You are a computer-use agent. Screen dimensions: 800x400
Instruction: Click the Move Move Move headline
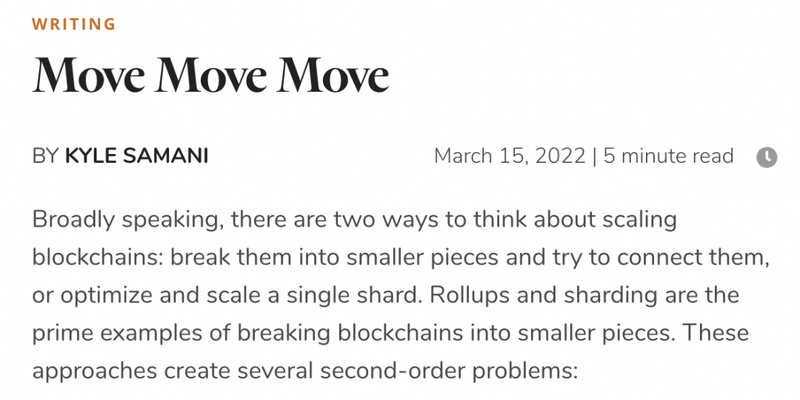[x=210, y=77]
